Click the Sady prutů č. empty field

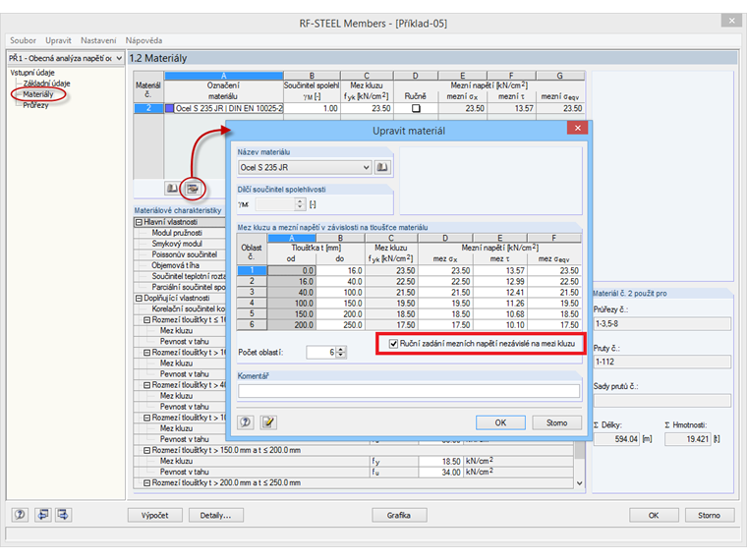point(661,400)
